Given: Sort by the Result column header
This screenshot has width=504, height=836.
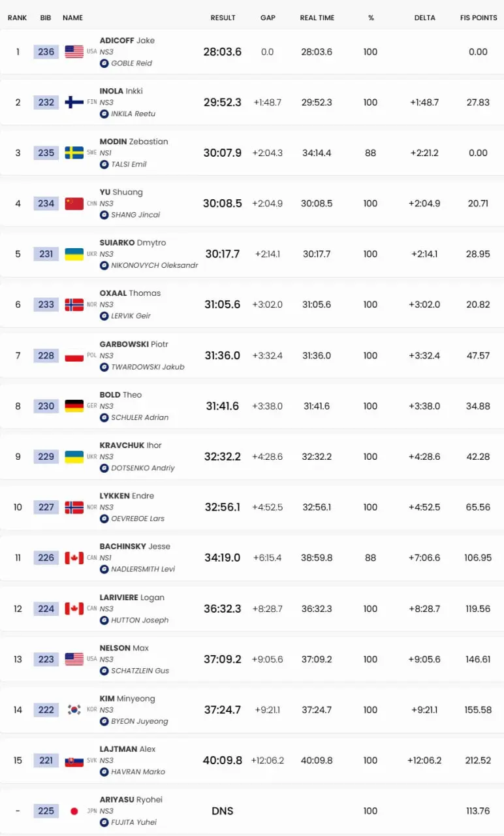Looking at the screenshot, I should point(223,18).
